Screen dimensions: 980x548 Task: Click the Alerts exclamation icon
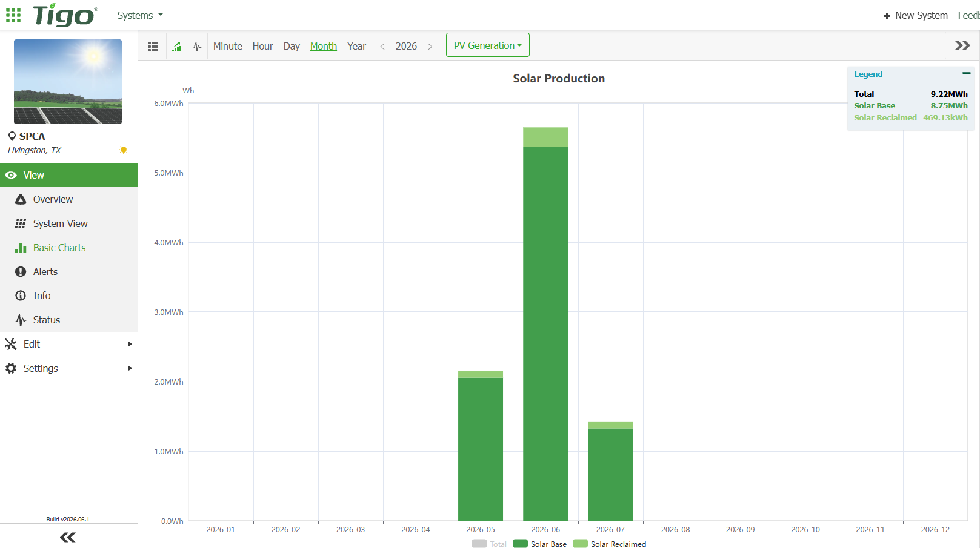coord(21,272)
